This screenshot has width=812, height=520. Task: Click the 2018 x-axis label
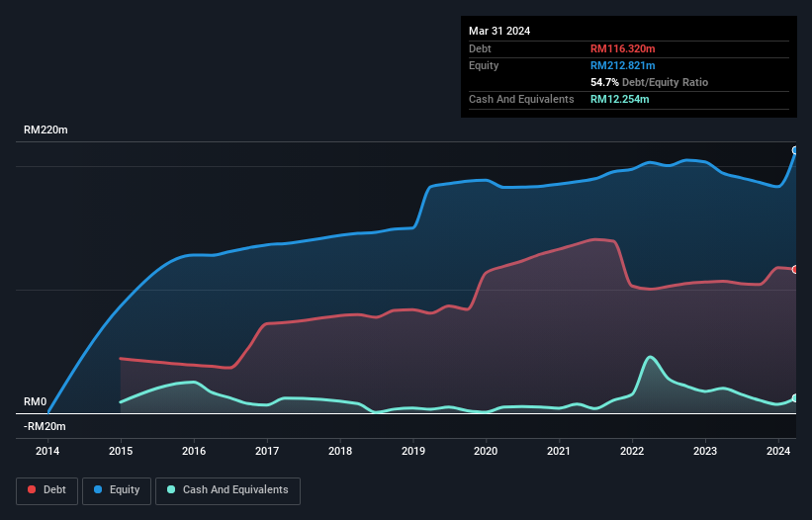(x=340, y=451)
